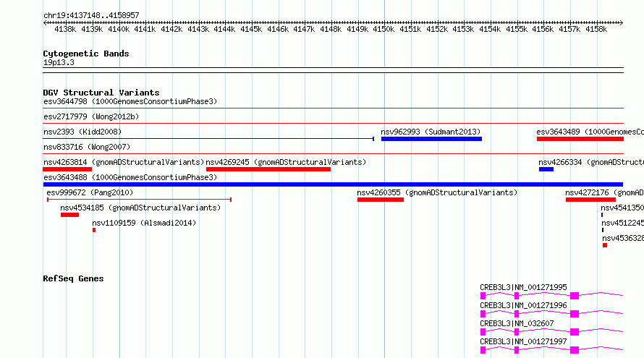Open the CREB3L3|NM_032607 transcript label

tap(517, 323)
